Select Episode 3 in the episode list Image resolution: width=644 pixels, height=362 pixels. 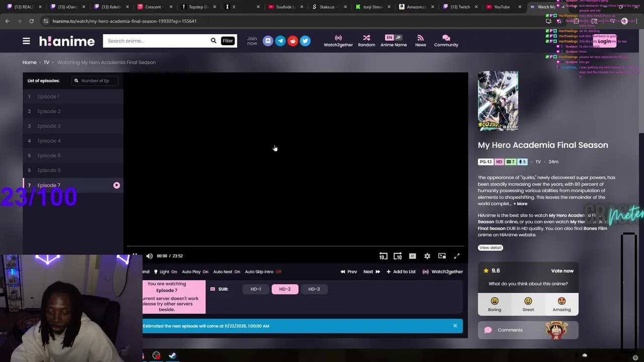point(73,126)
